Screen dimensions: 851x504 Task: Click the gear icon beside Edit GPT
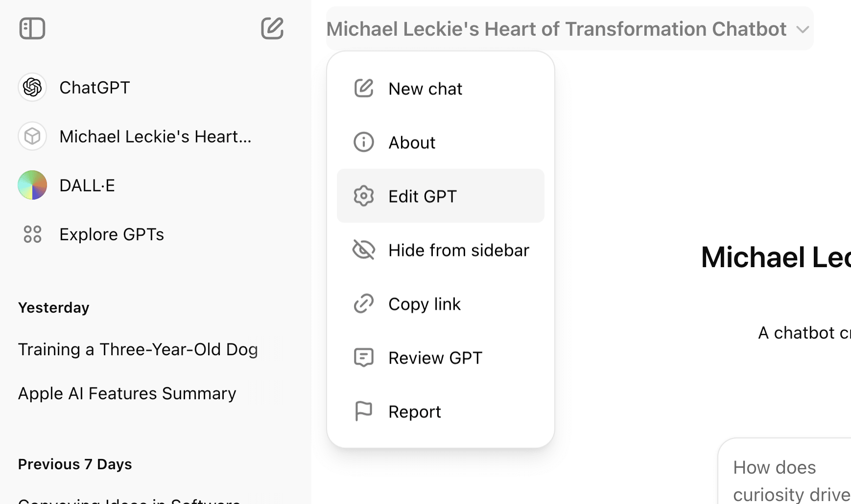364,196
